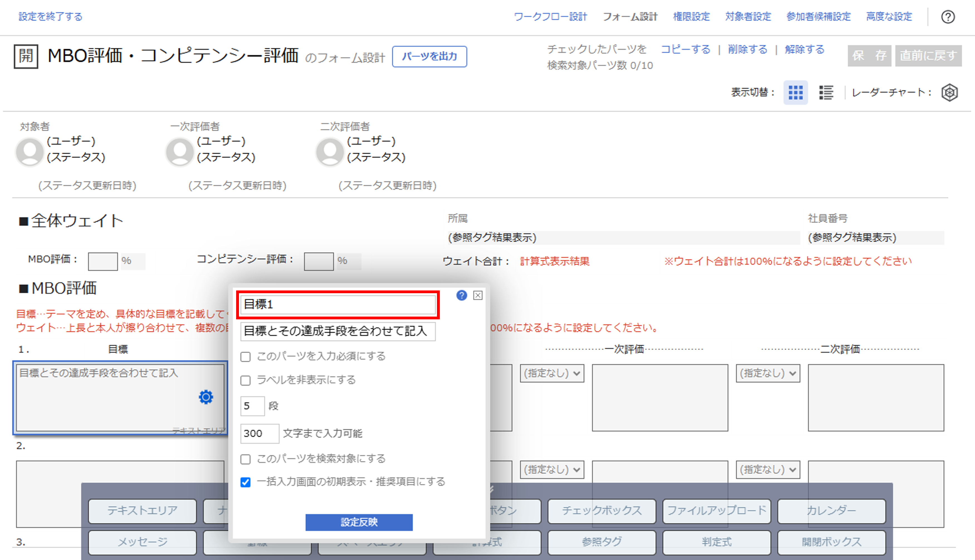Open the radar chart hexagon icon
Viewport: 975px width, 560px height.
(949, 93)
